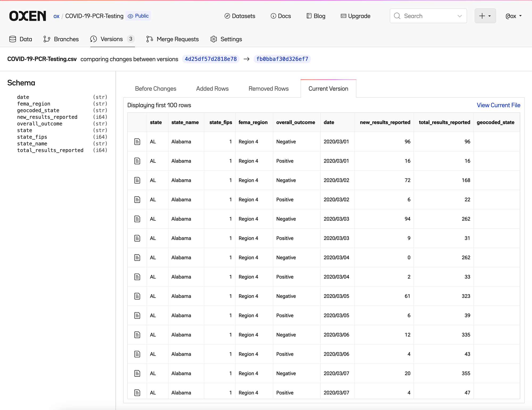Switch to the Removed Rows tab
This screenshot has width=532, height=410.
click(268, 89)
